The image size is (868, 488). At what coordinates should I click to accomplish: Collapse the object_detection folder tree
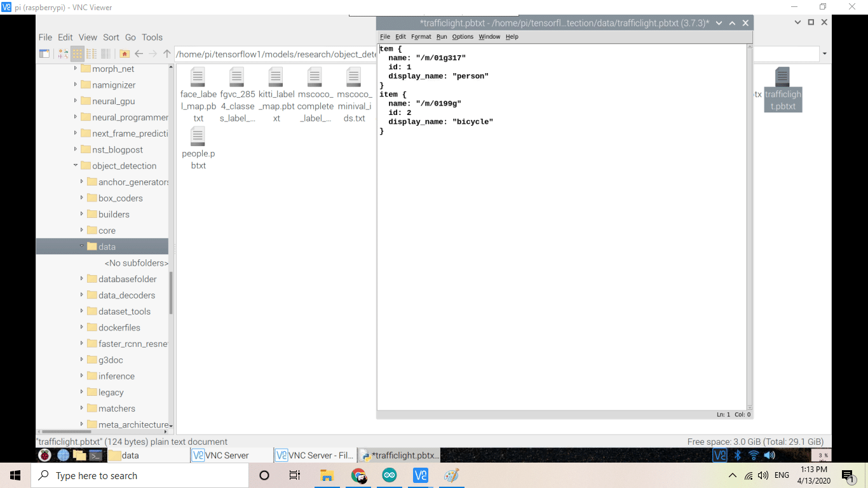coord(76,166)
